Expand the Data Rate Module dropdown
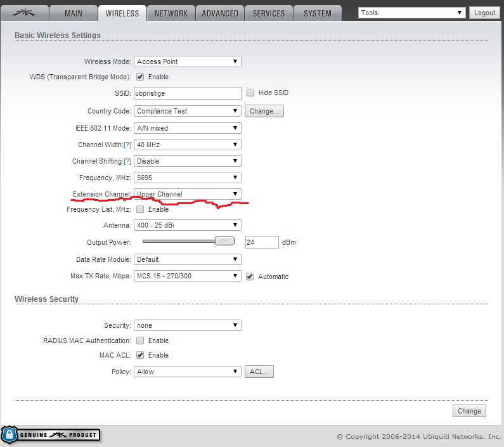This screenshot has width=504, height=447. click(x=188, y=259)
